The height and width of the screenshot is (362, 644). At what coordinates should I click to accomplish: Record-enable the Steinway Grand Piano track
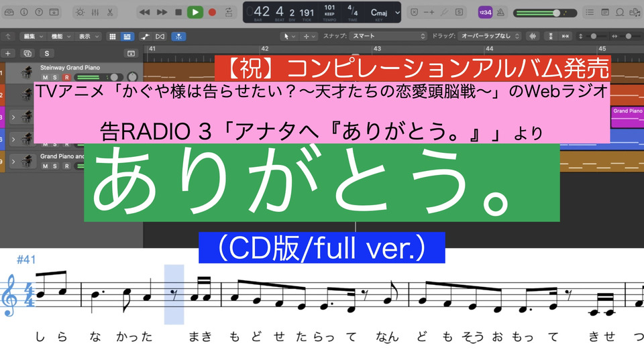[66, 78]
